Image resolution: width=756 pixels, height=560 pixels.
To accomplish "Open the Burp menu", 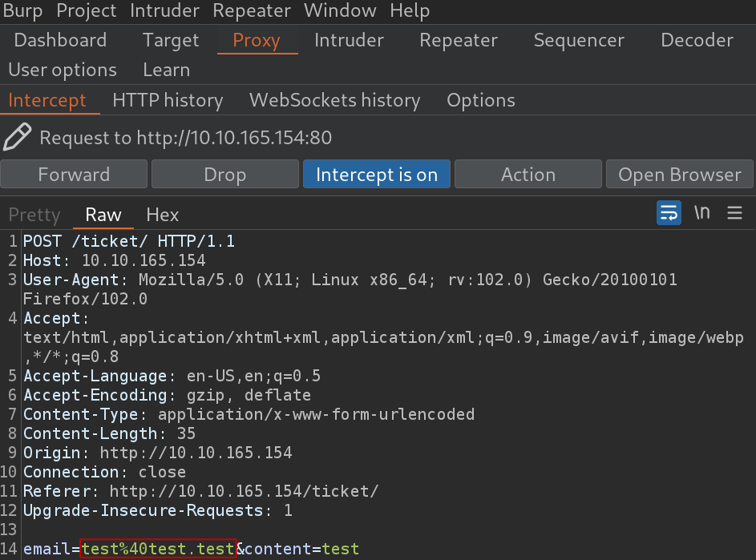I will point(22,10).
